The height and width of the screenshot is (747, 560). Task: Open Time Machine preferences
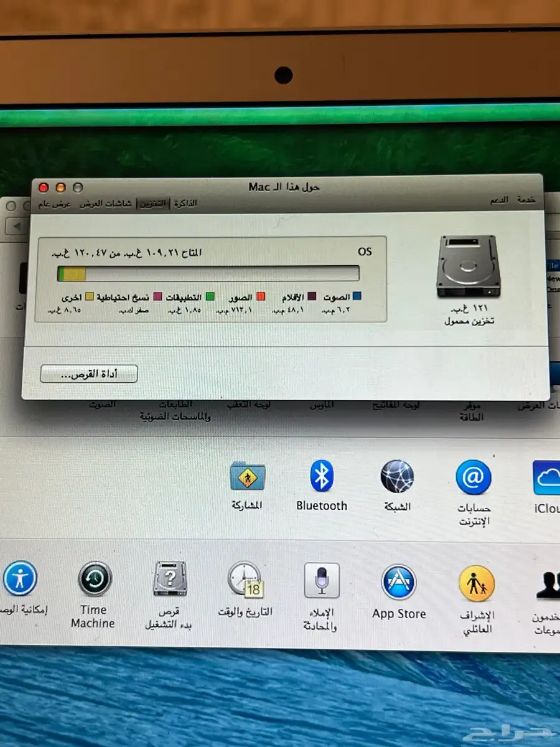(x=95, y=579)
